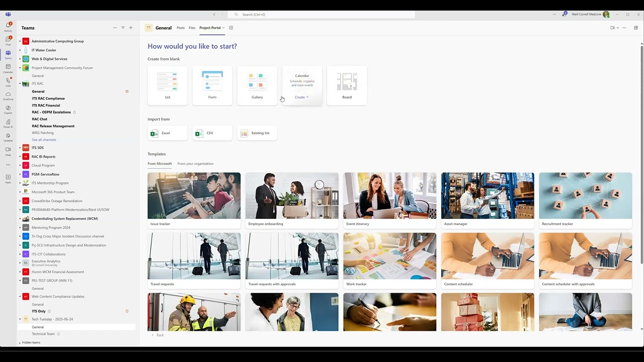Image resolution: width=644 pixels, height=362 pixels.
Task: Add a new tab with plus icon
Action: tap(231, 28)
